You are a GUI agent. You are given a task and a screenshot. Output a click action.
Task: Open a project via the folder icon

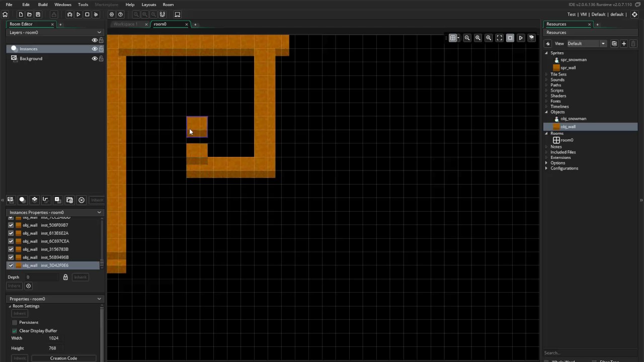click(x=29, y=15)
